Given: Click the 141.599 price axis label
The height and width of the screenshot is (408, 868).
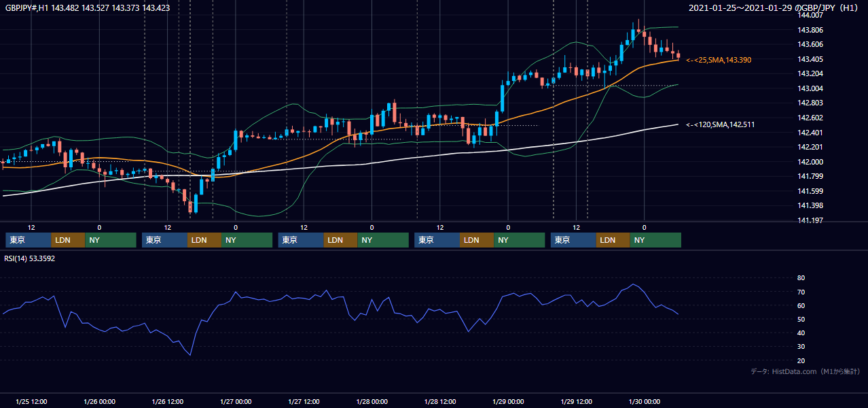Looking at the screenshot, I should click(810, 191).
